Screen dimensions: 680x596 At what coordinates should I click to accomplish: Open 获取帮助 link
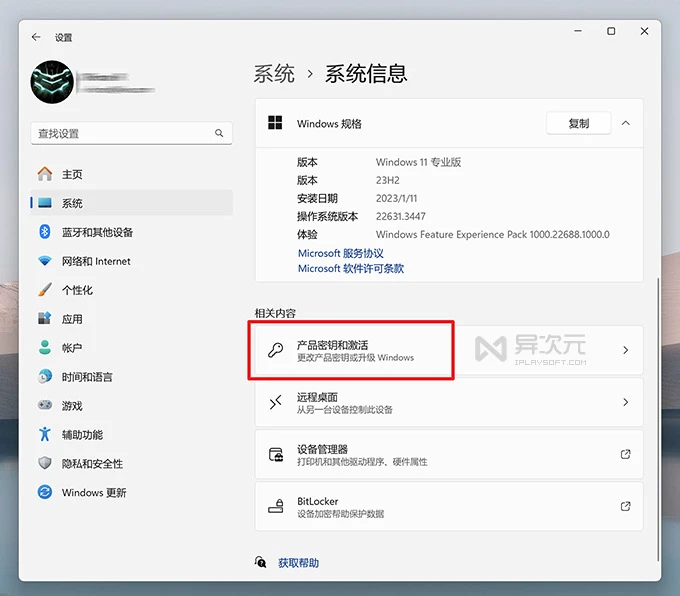click(x=298, y=563)
